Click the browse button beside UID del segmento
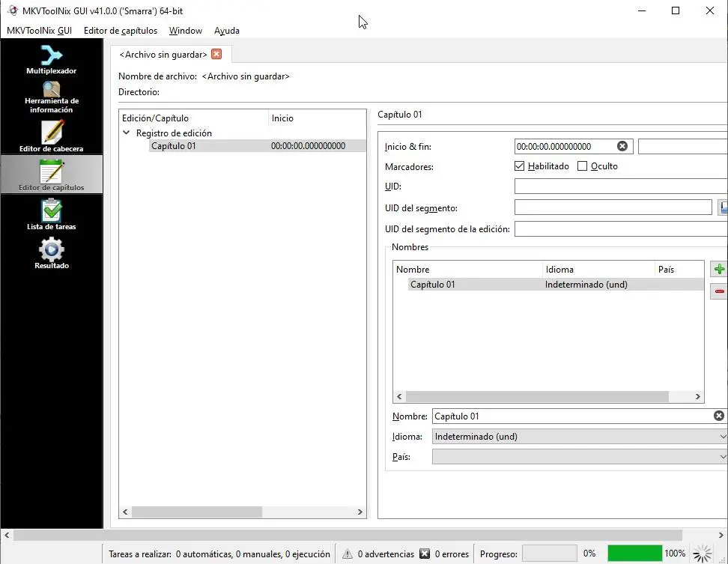Viewport: 728px width, 564px height. click(723, 207)
